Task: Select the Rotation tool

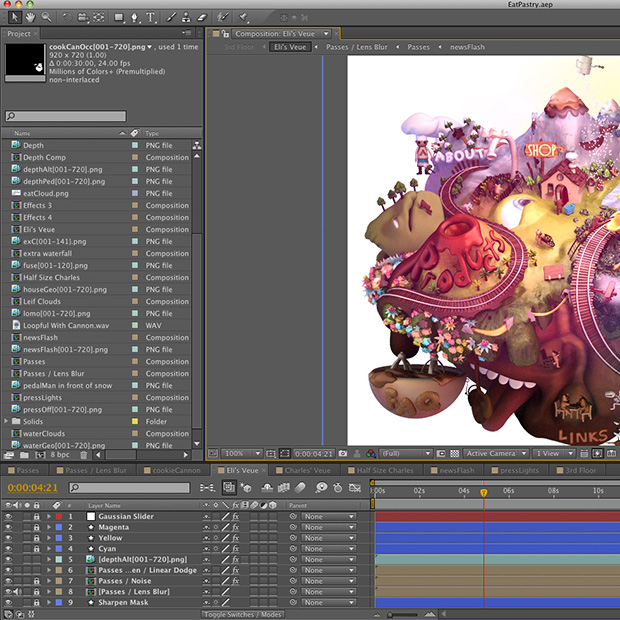Action: pos(67,17)
